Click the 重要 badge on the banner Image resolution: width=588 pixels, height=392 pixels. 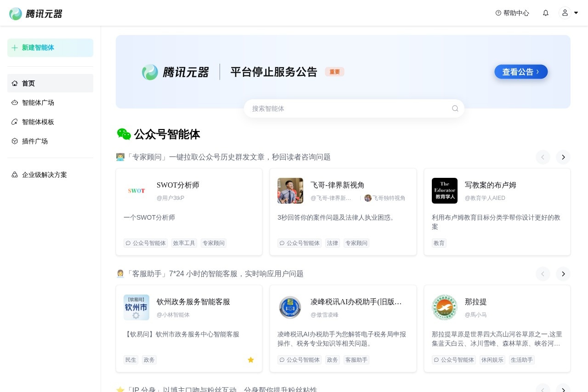pos(334,72)
